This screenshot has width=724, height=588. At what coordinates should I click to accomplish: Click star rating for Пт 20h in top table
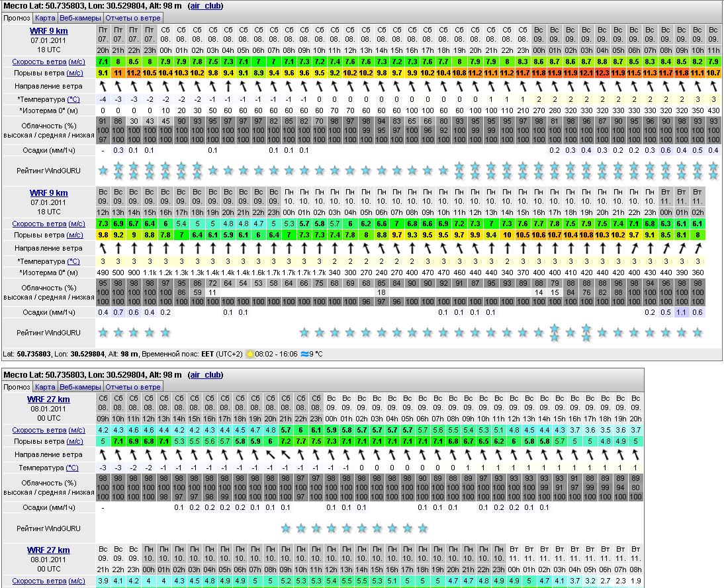coord(103,171)
